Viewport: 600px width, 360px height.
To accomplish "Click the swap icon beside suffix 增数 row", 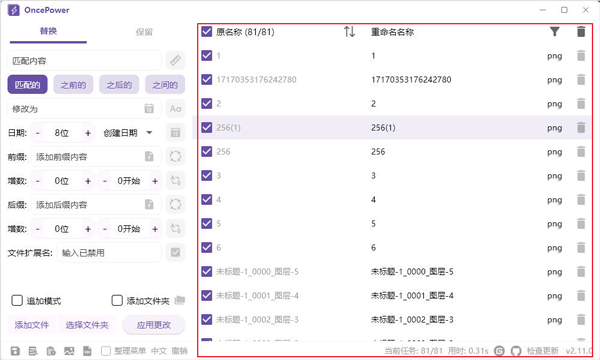I will pos(175,229).
